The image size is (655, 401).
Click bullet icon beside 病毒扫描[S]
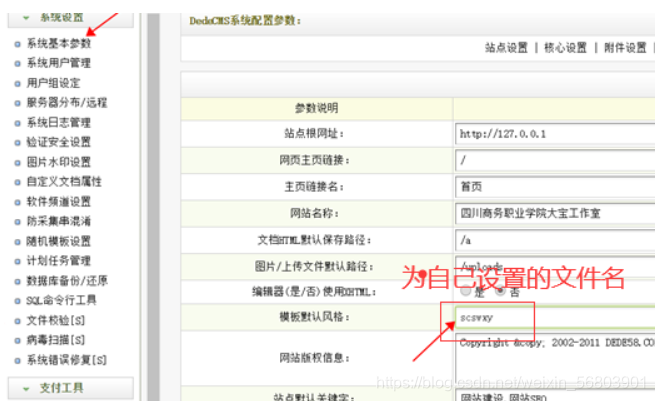click(18, 340)
